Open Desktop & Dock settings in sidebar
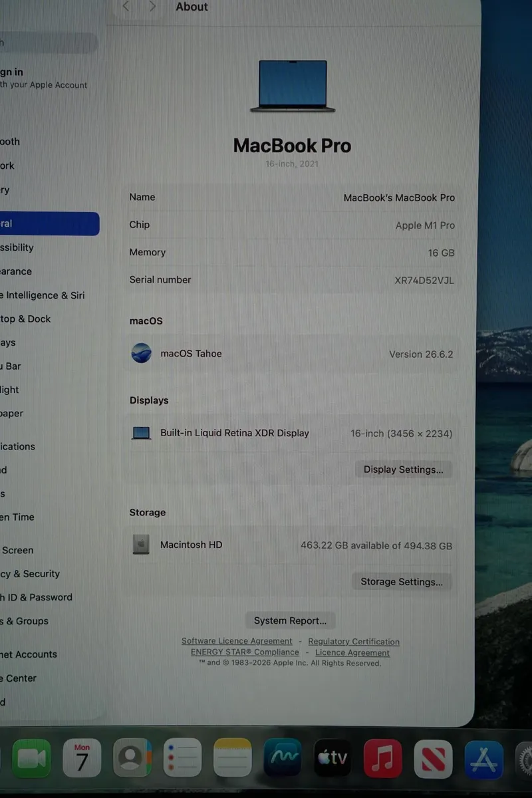 pyautogui.click(x=27, y=319)
